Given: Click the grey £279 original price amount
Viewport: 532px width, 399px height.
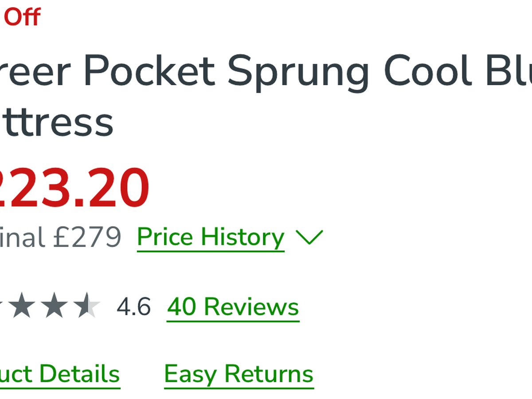Looking at the screenshot, I should [x=87, y=238].
